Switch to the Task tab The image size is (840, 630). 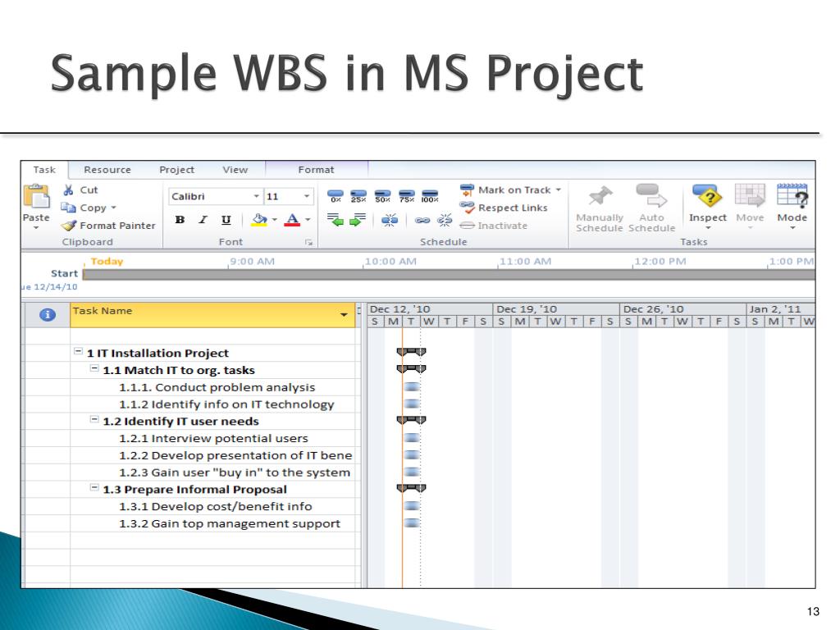coord(44,170)
